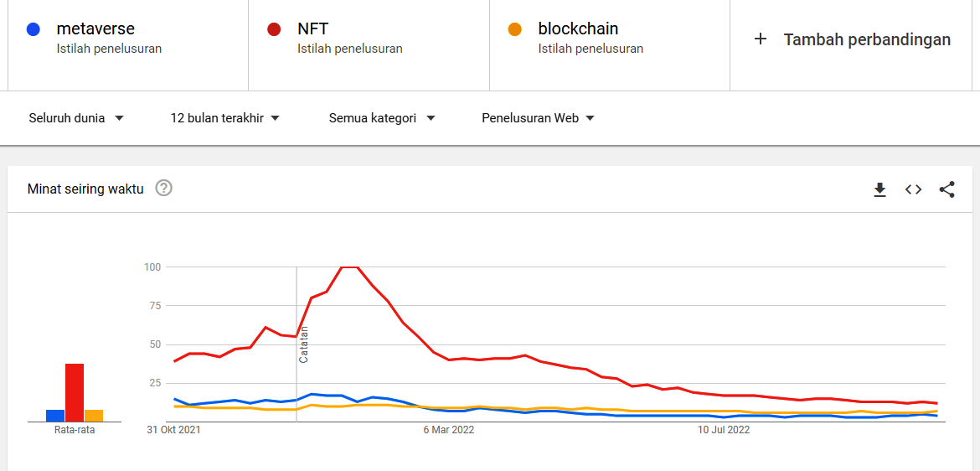Click the Catatan note marker on chart
Viewport: 980px width, 471px height.
click(304, 344)
